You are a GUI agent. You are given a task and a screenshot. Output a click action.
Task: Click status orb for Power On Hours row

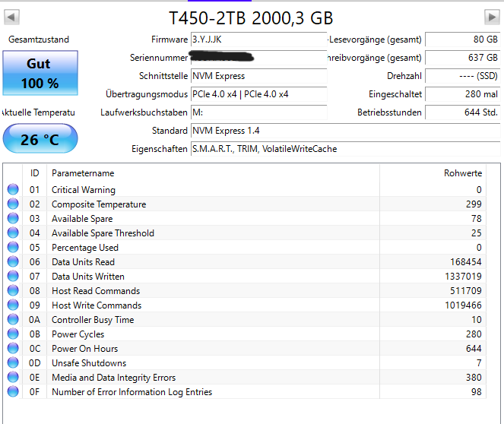pos(13,349)
